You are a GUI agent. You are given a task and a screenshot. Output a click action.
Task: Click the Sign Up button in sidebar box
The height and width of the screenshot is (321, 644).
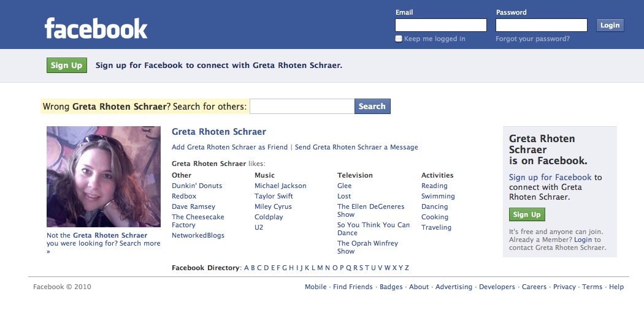tap(527, 214)
